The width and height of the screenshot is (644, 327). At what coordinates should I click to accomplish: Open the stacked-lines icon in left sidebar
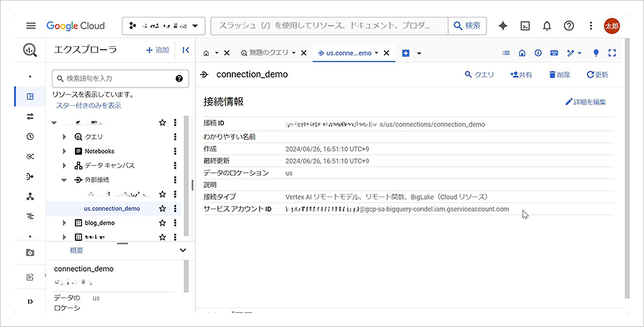coord(30,216)
